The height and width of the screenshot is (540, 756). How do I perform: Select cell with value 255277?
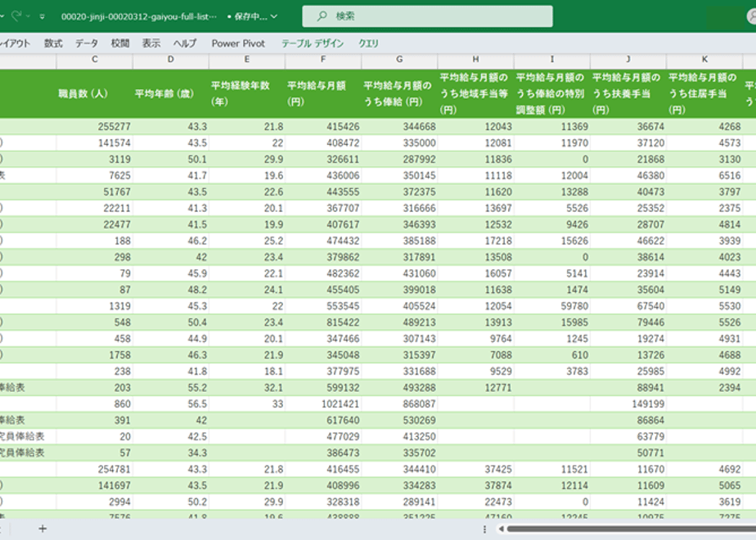point(95,126)
